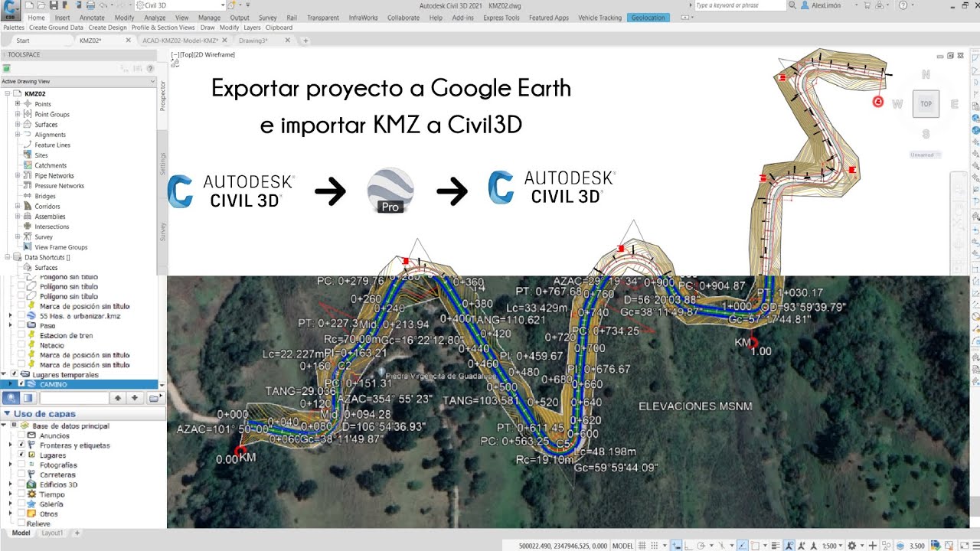Click the user account icon next to AlexLimón
The width and height of the screenshot is (980, 551).
point(803,5)
